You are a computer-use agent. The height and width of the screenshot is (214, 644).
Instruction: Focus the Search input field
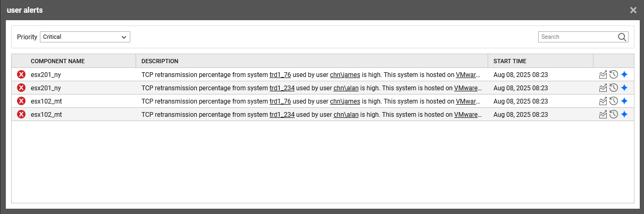tap(577, 37)
